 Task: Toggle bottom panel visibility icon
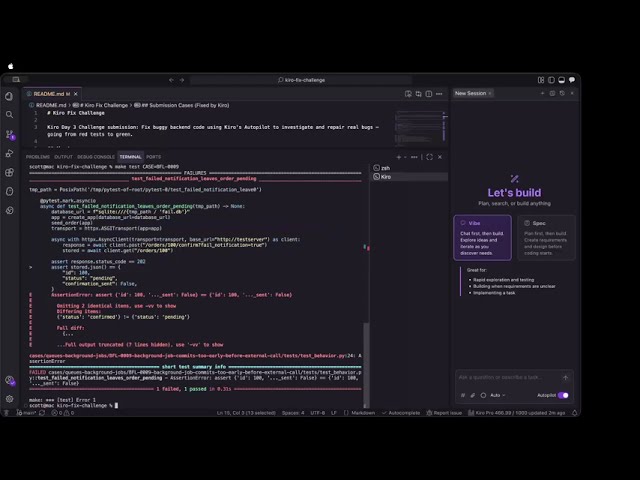pyautogui.click(x=562, y=80)
